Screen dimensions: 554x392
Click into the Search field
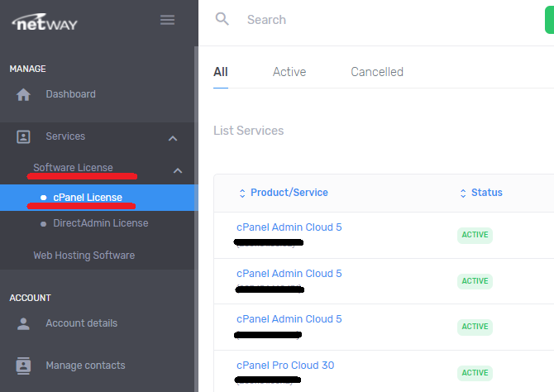[x=372, y=20]
